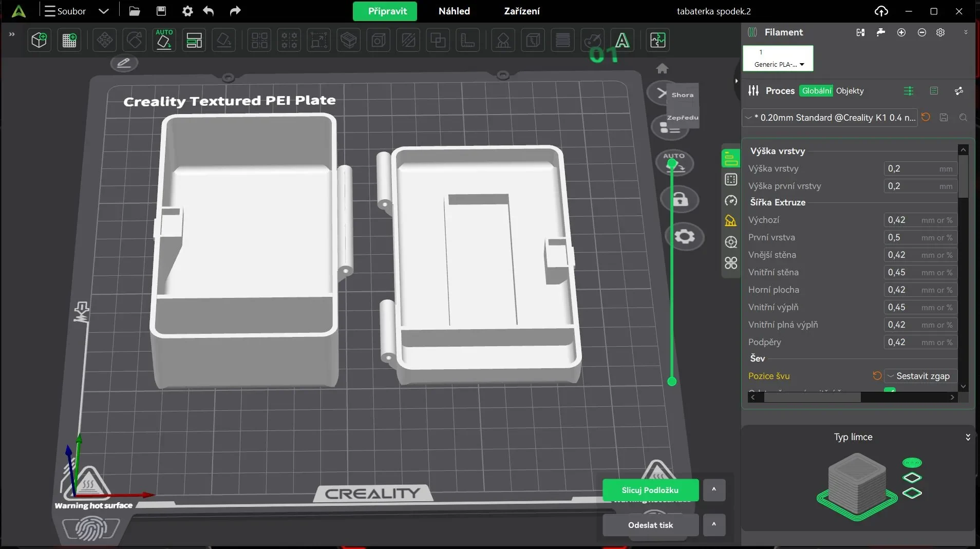
Task: Toggle the Variable layer height tool
Action: [563, 40]
